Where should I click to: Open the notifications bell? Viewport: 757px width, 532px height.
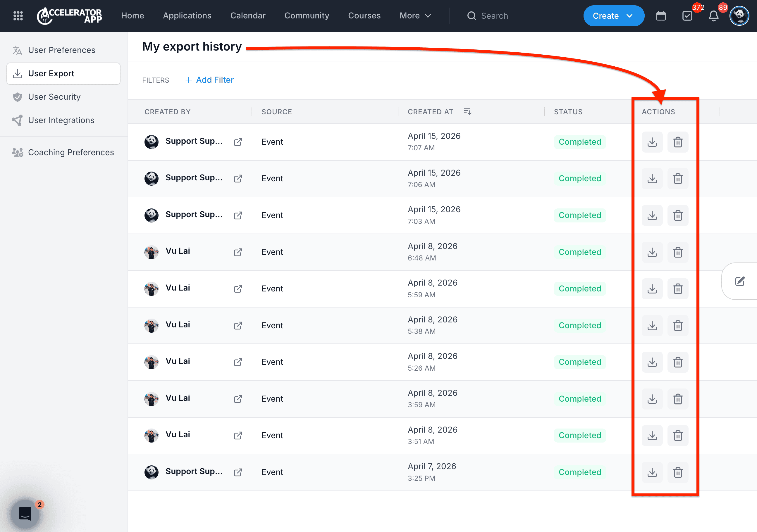click(713, 16)
